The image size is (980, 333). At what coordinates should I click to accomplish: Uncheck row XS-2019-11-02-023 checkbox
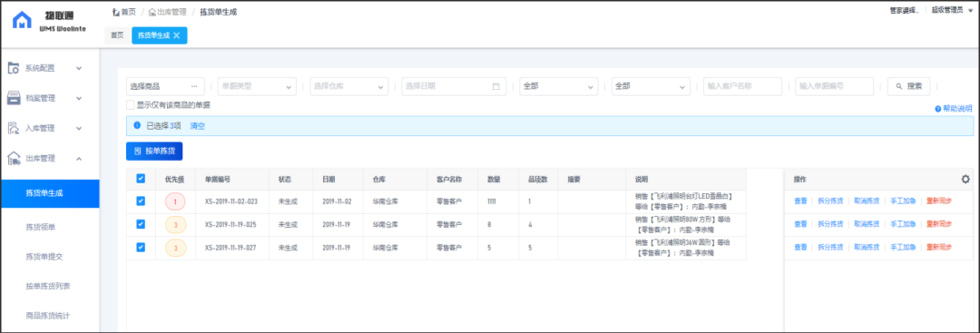[x=141, y=201]
